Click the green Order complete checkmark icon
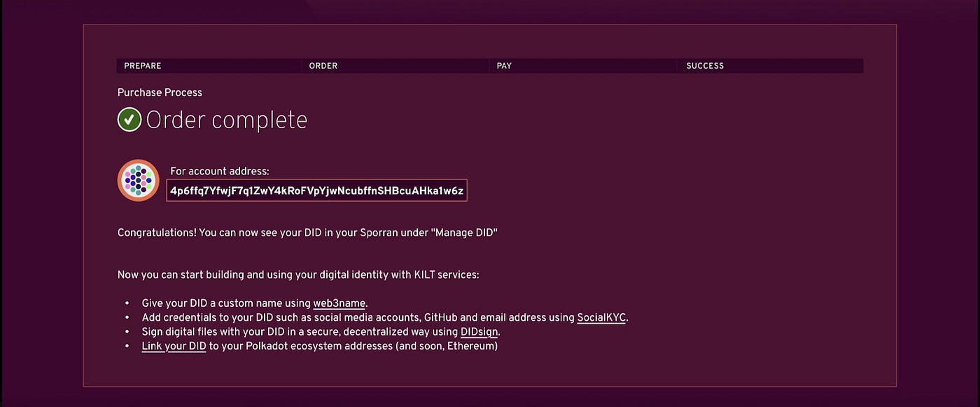 pyautogui.click(x=129, y=120)
